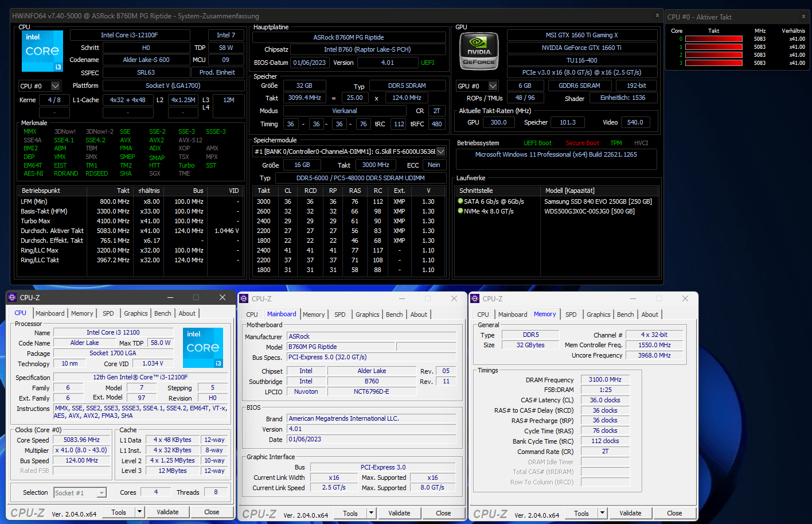Click 'Alder Lake-S 600' codename value
Image resolution: width=812 pixels, height=524 pixels.
click(146, 60)
